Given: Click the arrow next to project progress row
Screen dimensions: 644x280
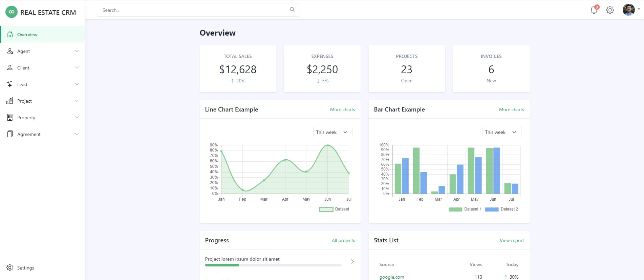Looking at the screenshot, I should coord(352,261).
